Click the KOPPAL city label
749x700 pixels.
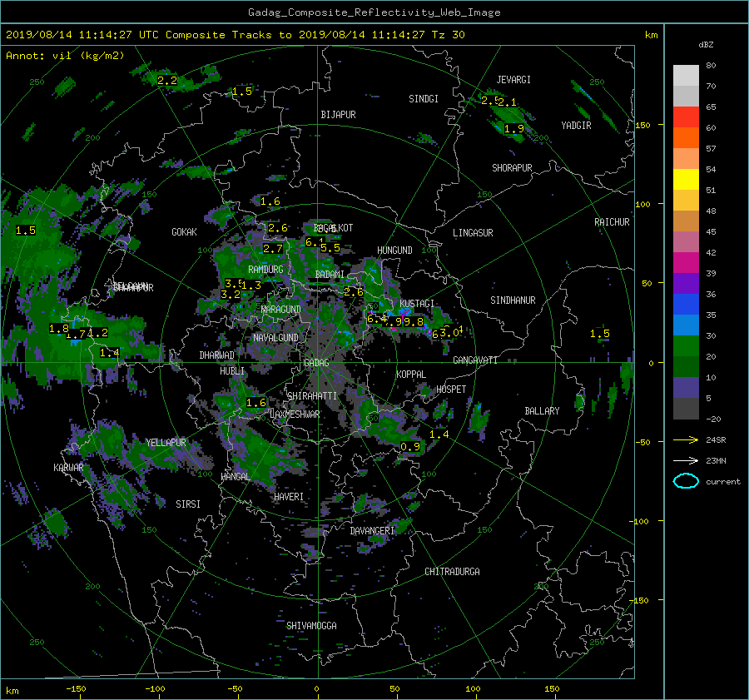tap(411, 375)
